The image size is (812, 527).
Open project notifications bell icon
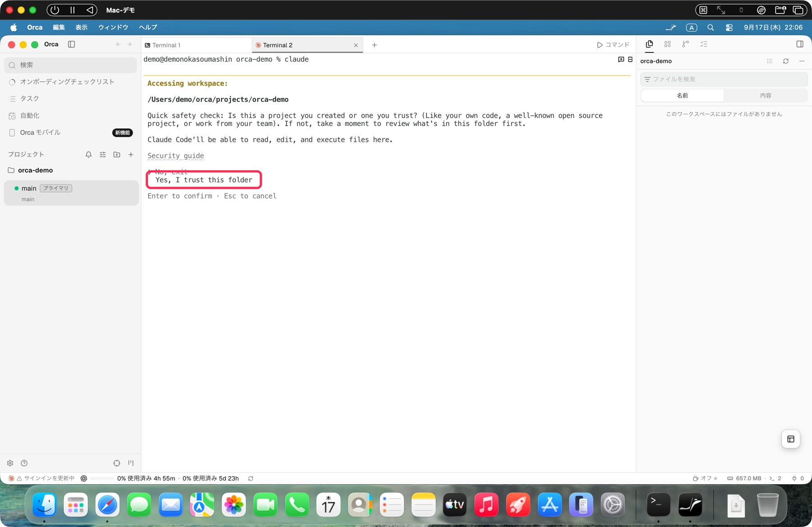(88, 155)
